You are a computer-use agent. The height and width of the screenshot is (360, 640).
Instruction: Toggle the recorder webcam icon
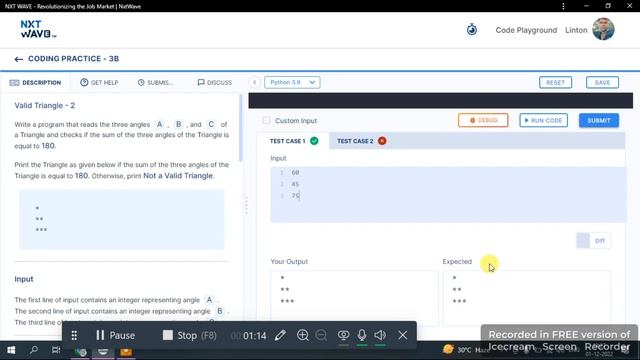pyautogui.click(x=344, y=335)
